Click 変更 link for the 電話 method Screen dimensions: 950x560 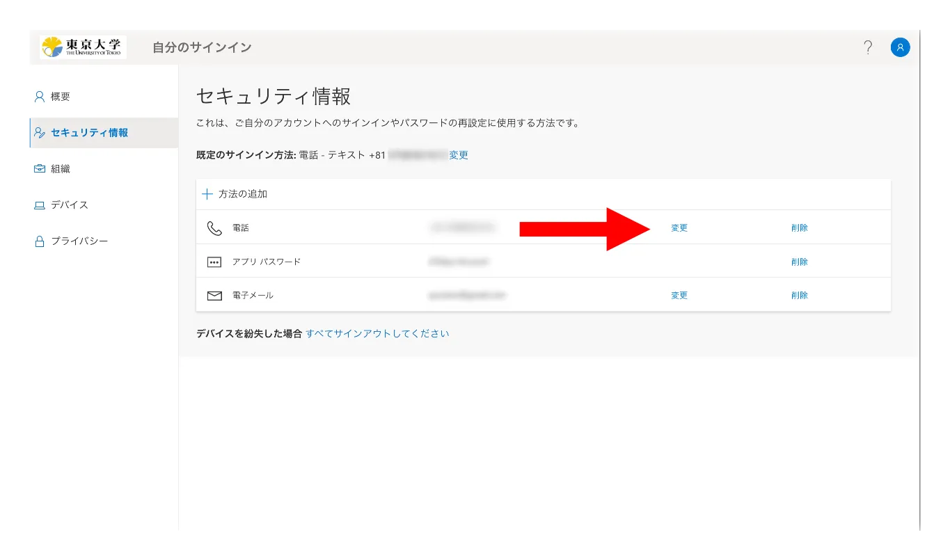[x=679, y=227]
